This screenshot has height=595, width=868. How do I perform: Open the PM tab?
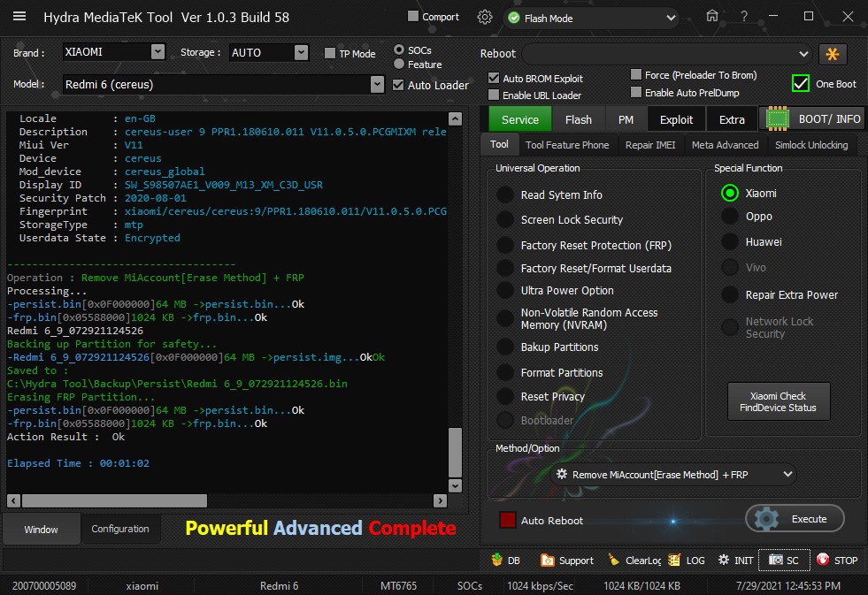point(626,119)
